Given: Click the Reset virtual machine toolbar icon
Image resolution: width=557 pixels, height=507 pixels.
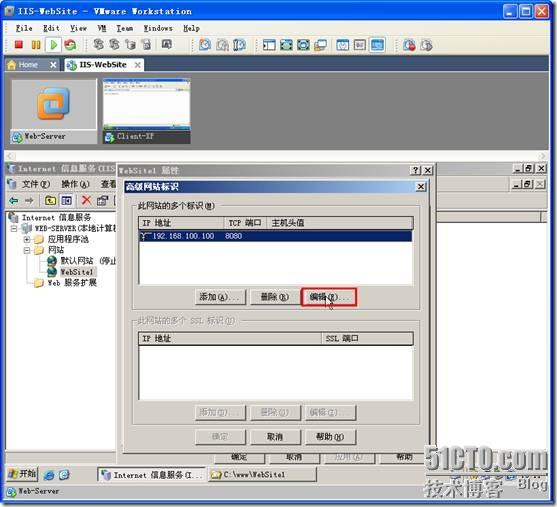Looking at the screenshot, I should [x=70, y=45].
